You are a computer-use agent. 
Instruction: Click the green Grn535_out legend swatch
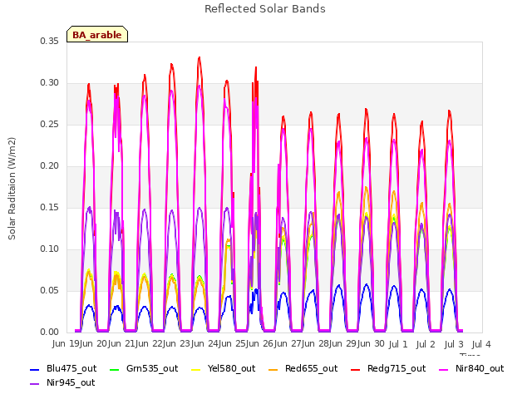(115, 369)
